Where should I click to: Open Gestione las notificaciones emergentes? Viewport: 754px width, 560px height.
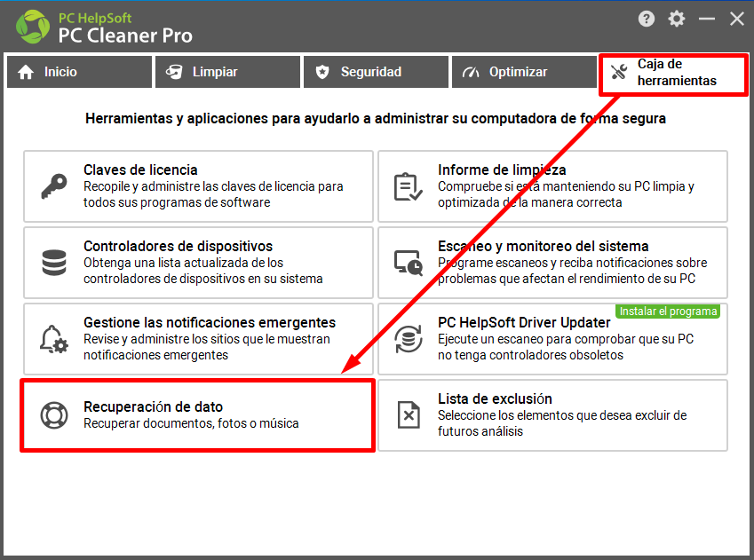(x=198, y=339)
